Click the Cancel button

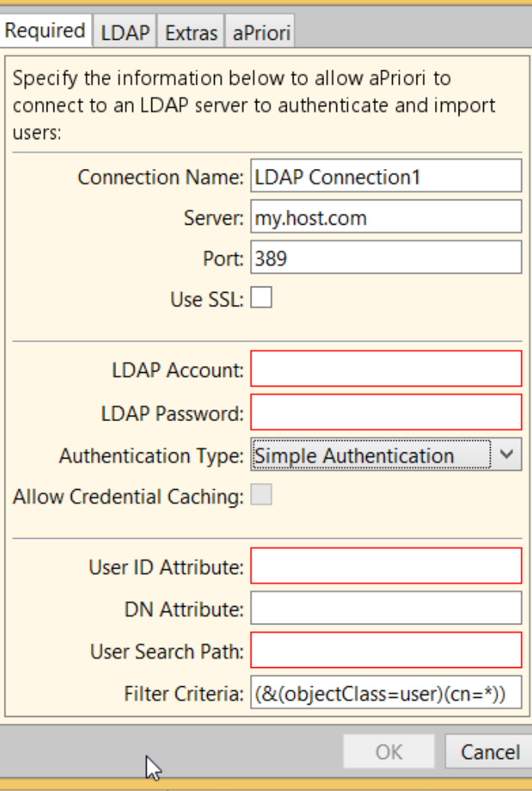tap(489, 752)
